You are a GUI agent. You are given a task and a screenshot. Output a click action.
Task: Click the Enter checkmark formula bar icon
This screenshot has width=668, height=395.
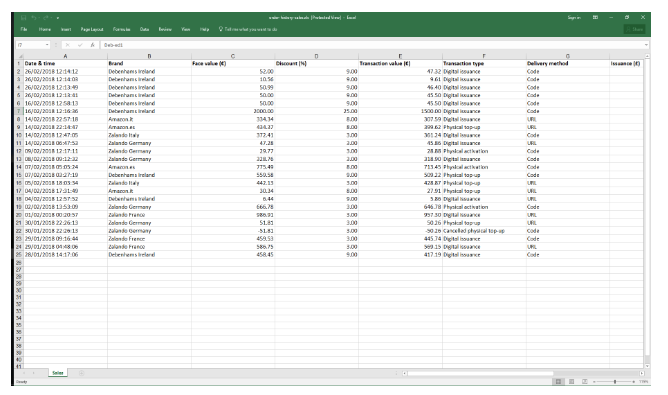coord(80,45)
